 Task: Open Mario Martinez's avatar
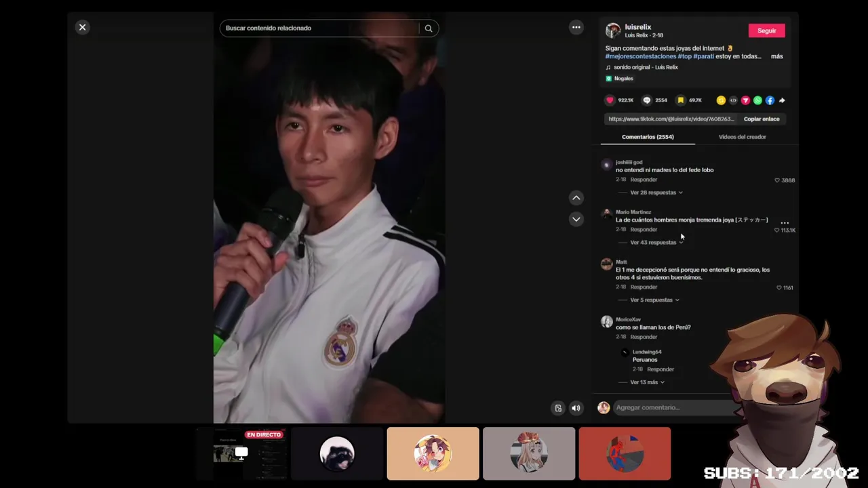pos(607,214)
